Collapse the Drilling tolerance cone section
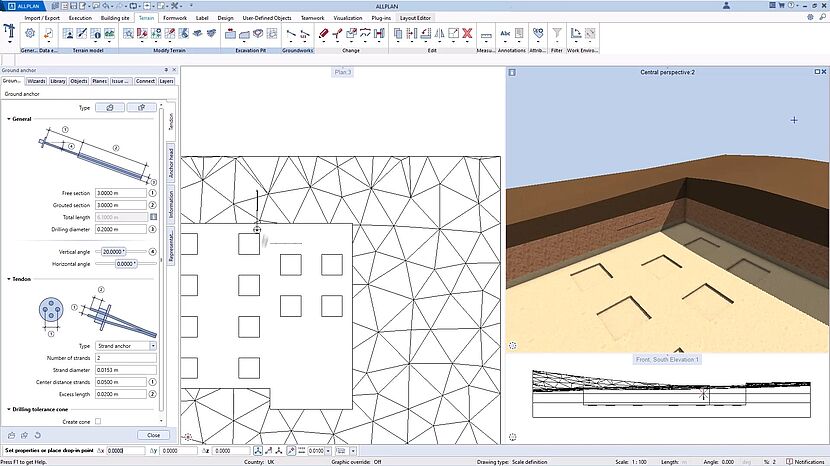This screenshot has width=830, height=466. coord(10,408)
